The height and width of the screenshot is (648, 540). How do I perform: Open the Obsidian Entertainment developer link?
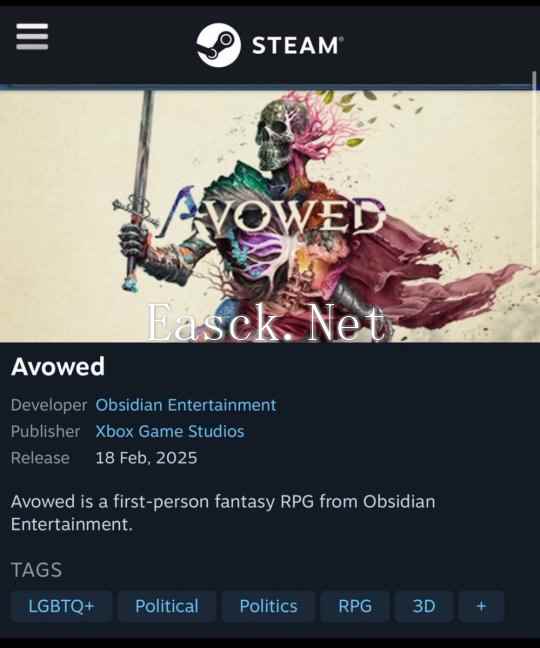(186, 405)
